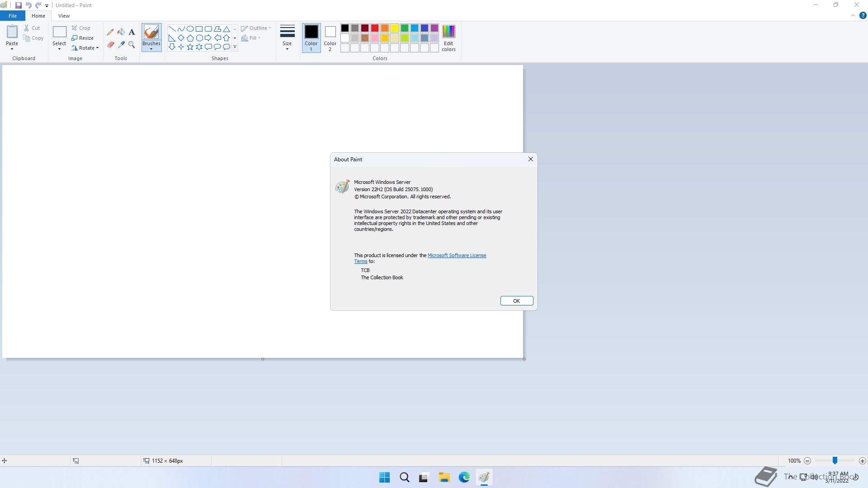The height and width of the screenshot is (488, 868).
Task: Open the Rotate dropdown
Action: (85, 48)
